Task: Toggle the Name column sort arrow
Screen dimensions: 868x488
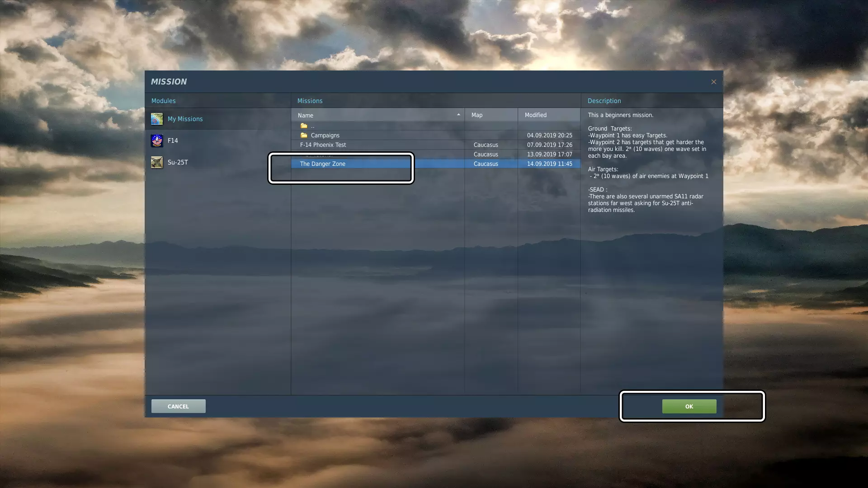Action: (458, 115)
